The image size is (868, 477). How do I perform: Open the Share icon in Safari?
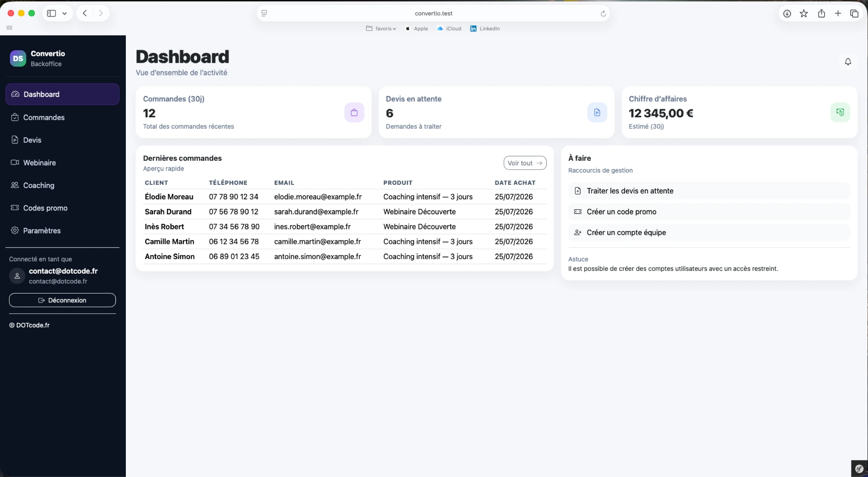tap(821, 14)
